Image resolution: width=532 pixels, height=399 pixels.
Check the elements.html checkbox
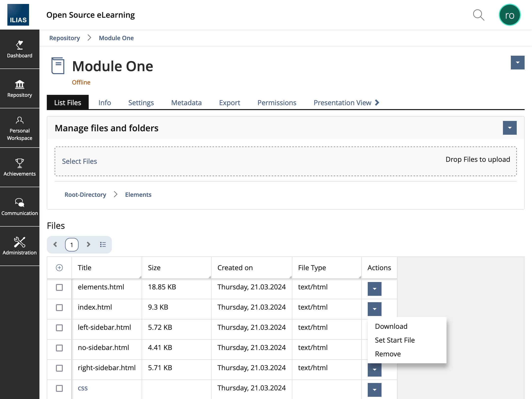(59, 287)
